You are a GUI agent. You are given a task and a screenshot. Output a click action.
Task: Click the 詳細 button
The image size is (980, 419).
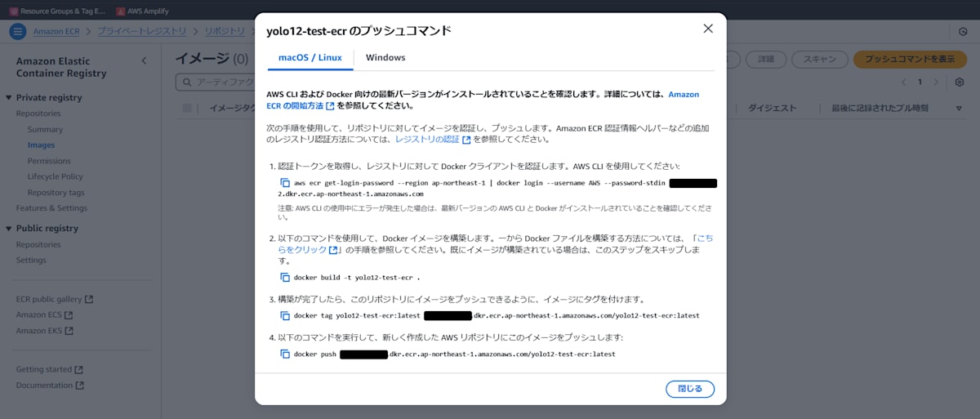click(x=766, y=59)
